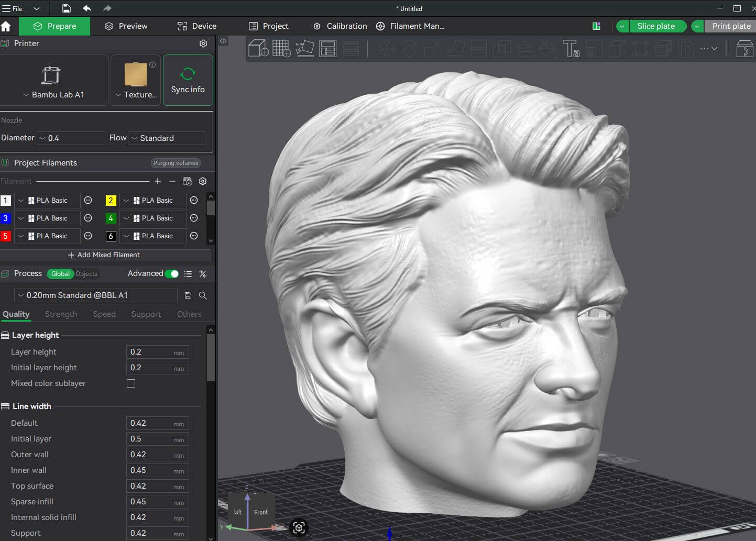Open the Assembly view icon
The image size is (756, 541).
[x=744, y=49]
